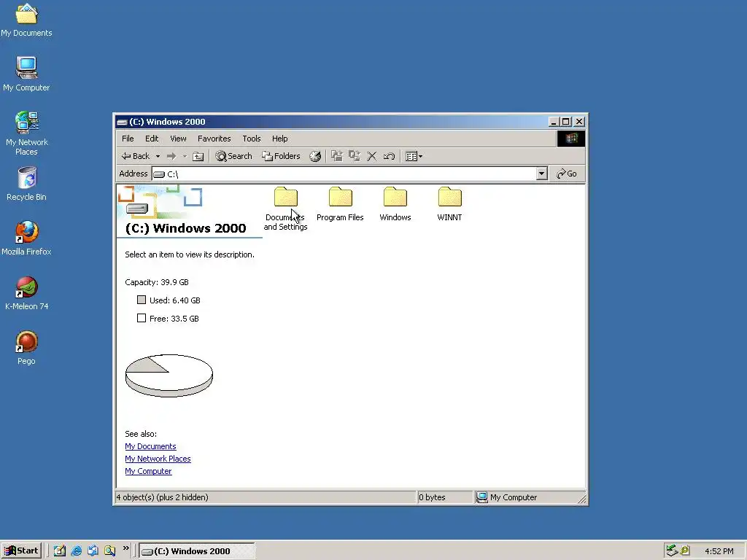Open the View menu
This screenshot has width=747, height=560.
click(178, 139)
